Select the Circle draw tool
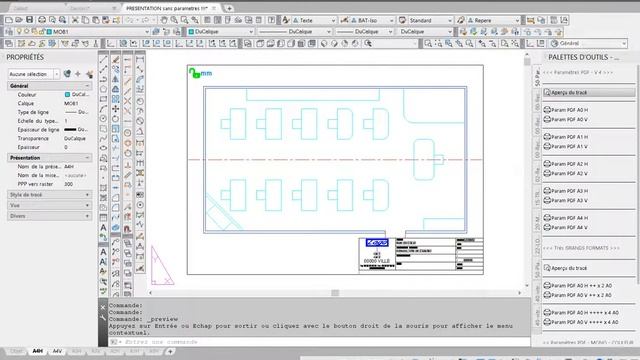The height and width of the screenshot is (360, 640). (x=103, y=119)
